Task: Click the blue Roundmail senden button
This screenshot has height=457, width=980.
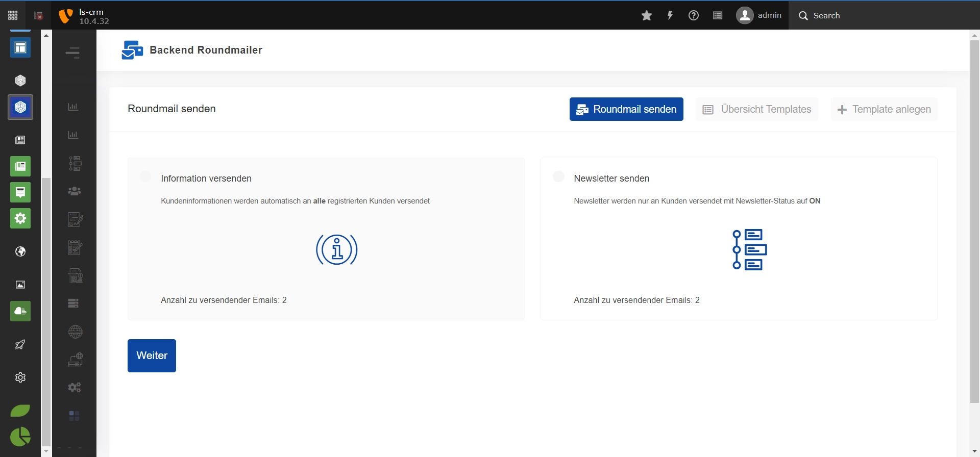Action: pyautogui.click(x=626, y=109)
